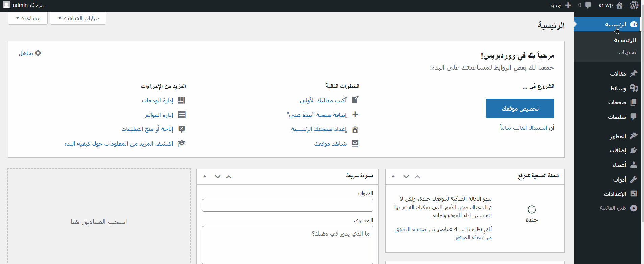Click the WordPress logo in admin bar

(x=634, y=5)
